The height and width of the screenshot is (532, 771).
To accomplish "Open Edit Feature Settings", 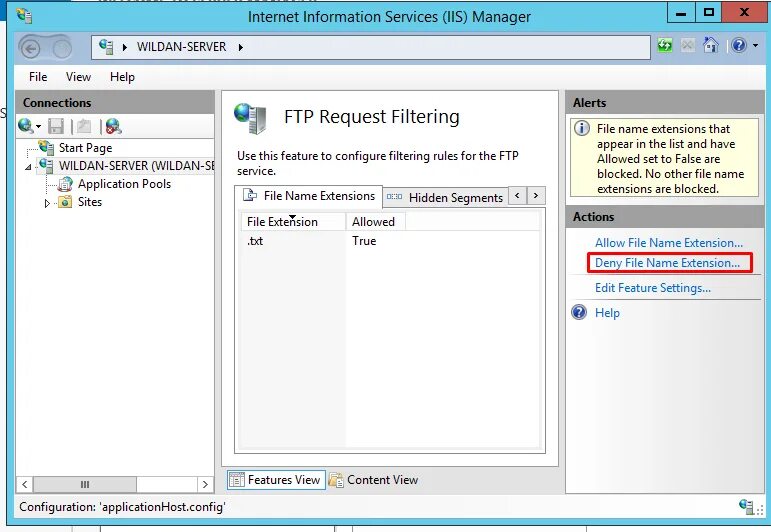I will (652, 288).
